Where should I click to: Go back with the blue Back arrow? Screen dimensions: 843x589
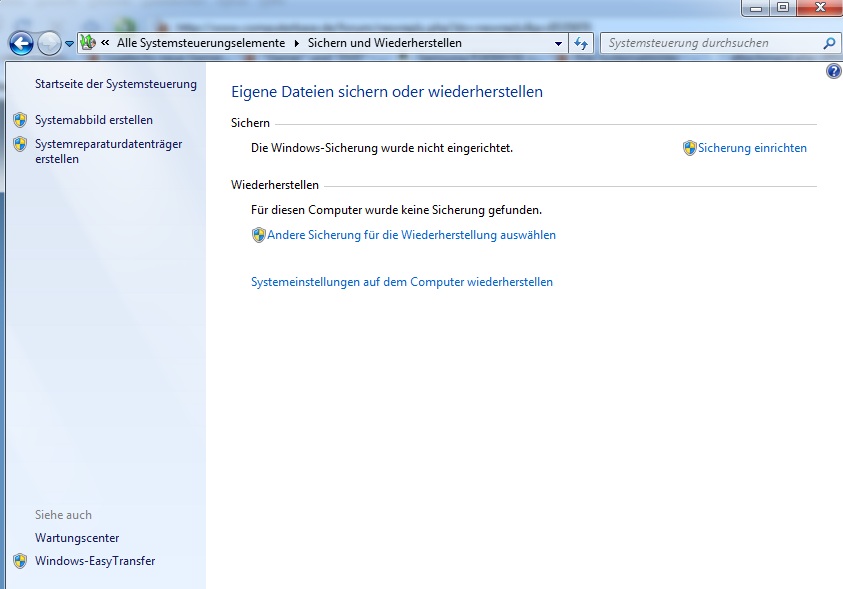22,44
